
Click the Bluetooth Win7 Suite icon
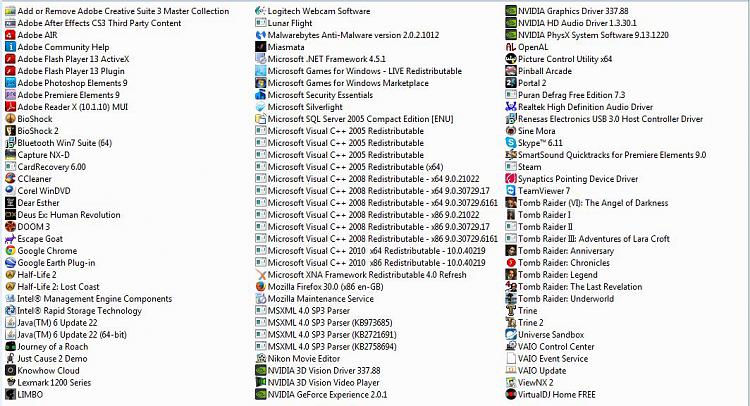[10, 143]
